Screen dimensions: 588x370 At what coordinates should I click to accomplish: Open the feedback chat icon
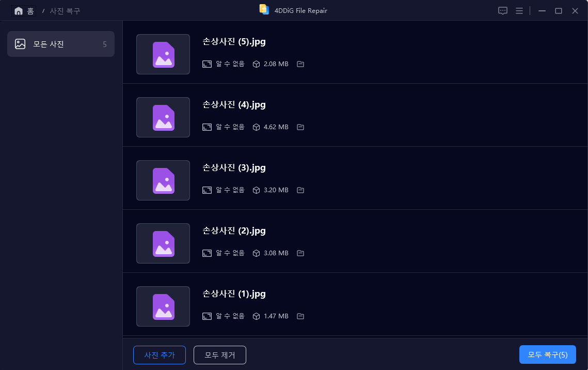click(502, 11)
